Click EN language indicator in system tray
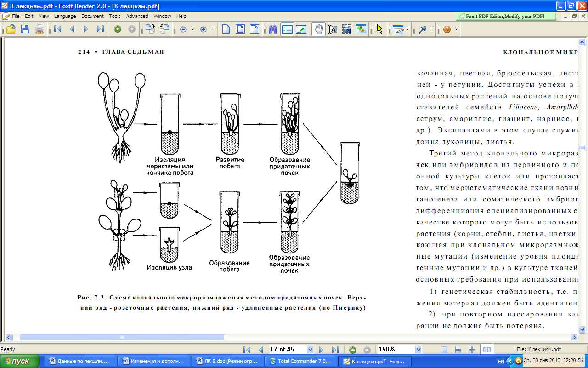 [x=501, y=362]
